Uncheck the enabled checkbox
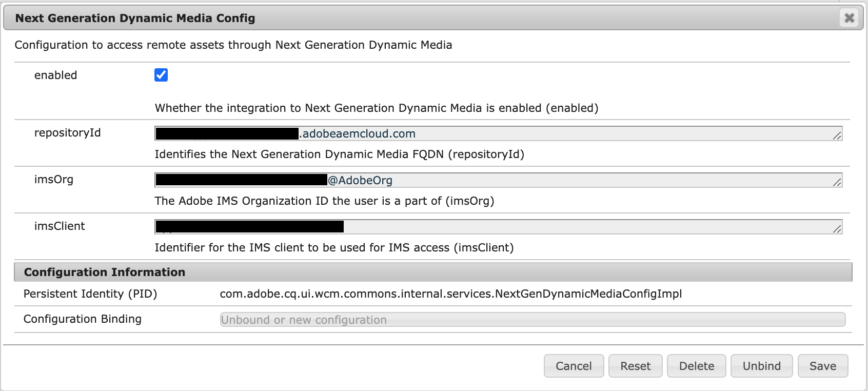Image resolution: width=868 pixels, height=391 pixels. click(x=161, y=75)
